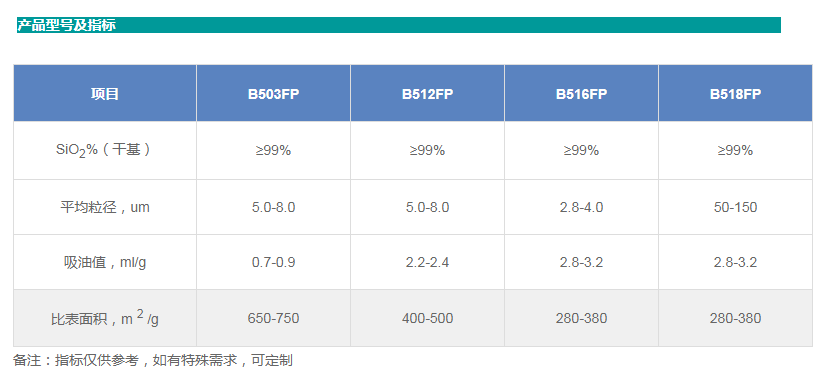Select the B516FP column header
The width and height of the screenshot is (831, 391).
tap(581, 94)
